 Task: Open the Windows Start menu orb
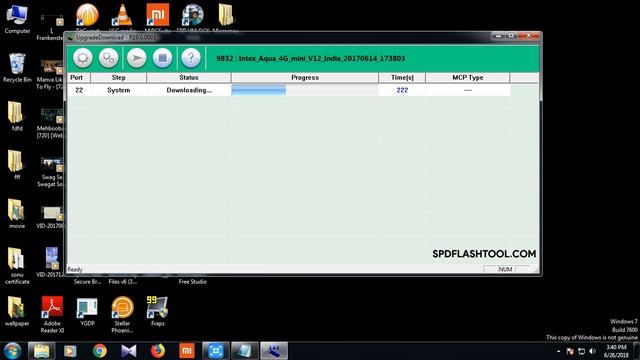12,351
